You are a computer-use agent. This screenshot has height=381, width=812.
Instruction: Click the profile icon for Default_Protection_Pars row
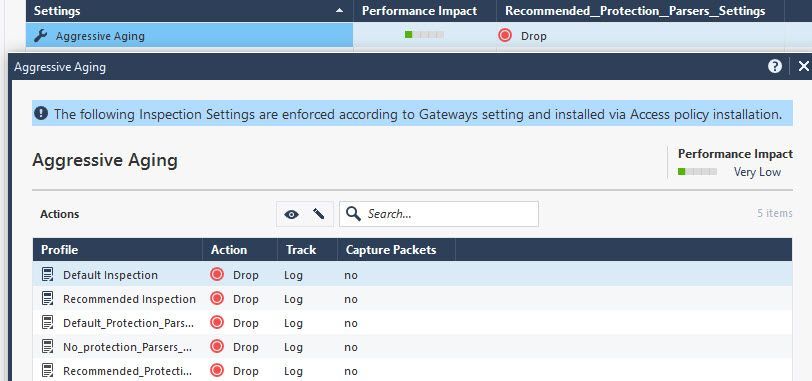click(48, 323)
